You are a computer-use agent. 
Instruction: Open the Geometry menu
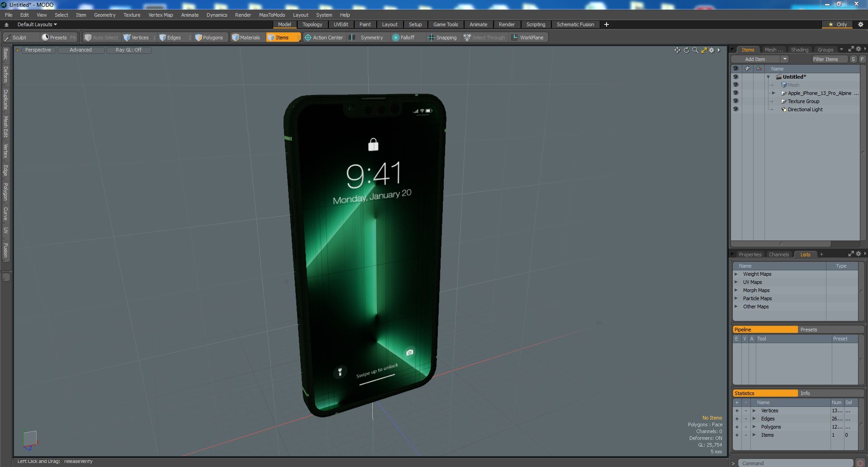[x=104, y=15]
